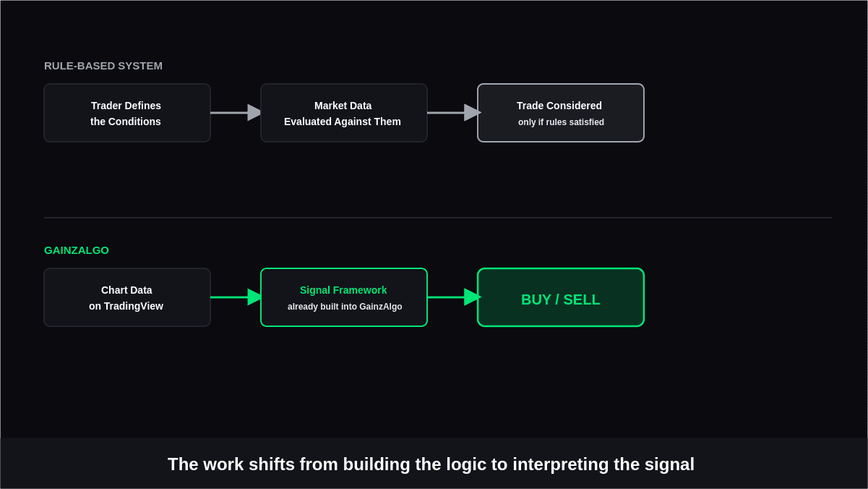Viewport: 868px width, 489px height.
Task: Click the Trader Defines the Conditions box
Action: coord(127,113)
